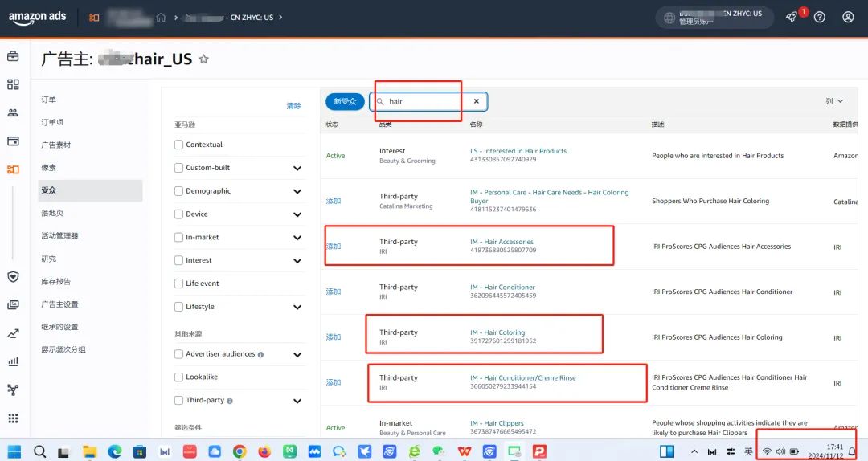868x461 pixels.
Task: Open the dashboard grid icon in sidebar
Action: tap(13, 84)
